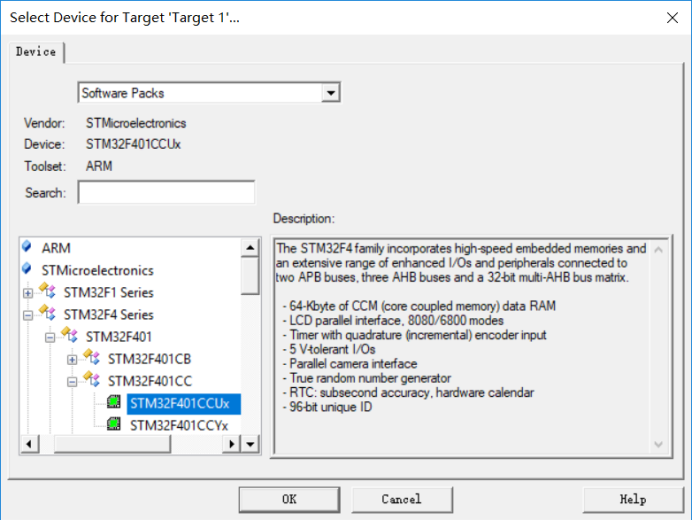Click the ARM vendor diamond icon

tap(27, 247)
